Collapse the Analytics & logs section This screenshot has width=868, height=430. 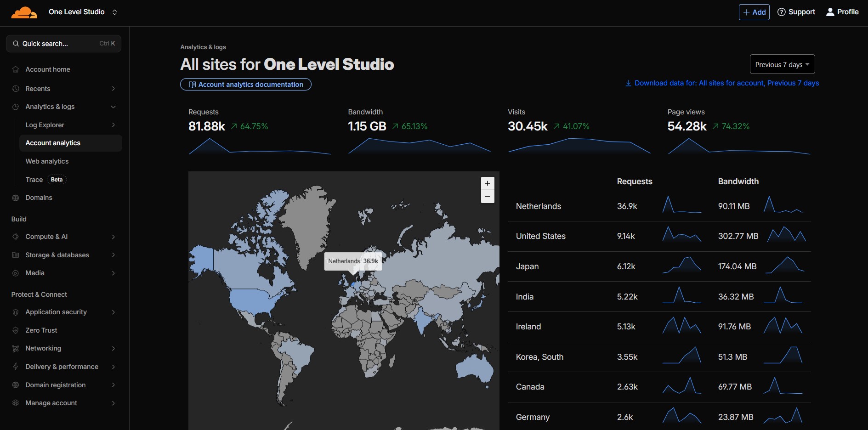click(x=113, y=107)
